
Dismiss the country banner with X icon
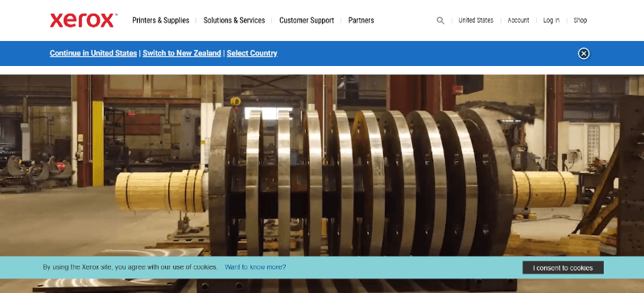coord(584,53)
